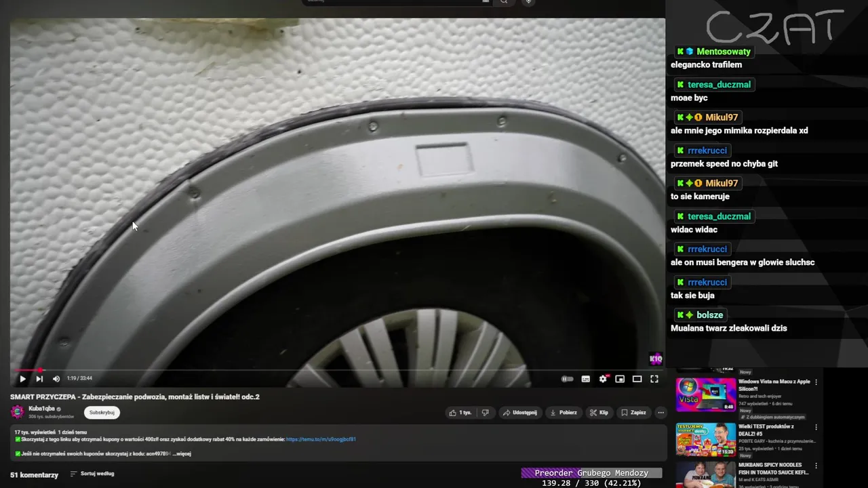Dislike the video
Screen dimensions: 868x488
[485, 412]
